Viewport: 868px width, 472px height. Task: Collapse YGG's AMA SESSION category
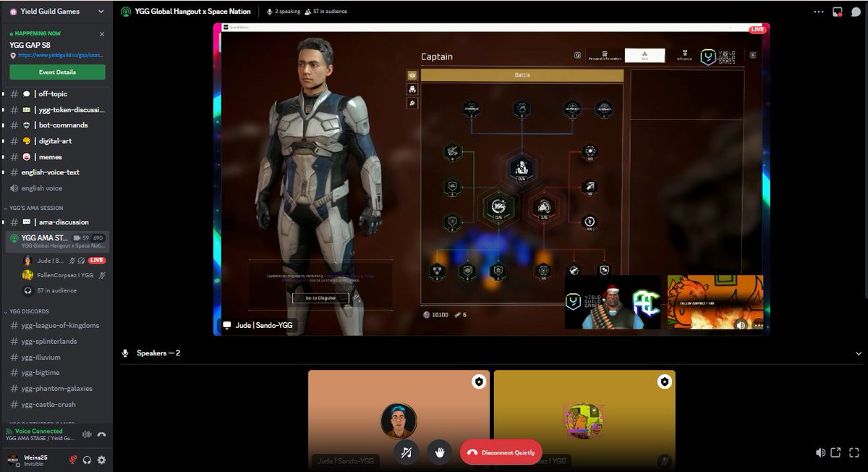pyautogui.click(x=32, y=208)
